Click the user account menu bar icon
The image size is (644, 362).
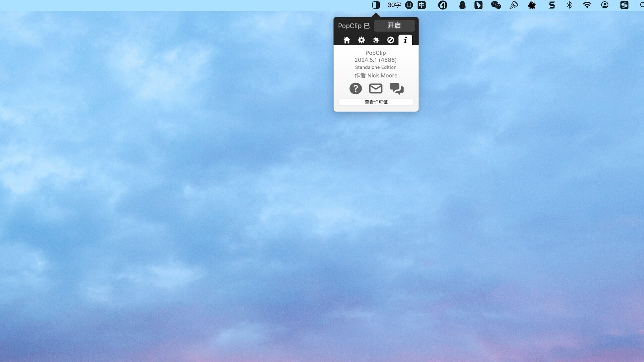[x=605, y=5]
